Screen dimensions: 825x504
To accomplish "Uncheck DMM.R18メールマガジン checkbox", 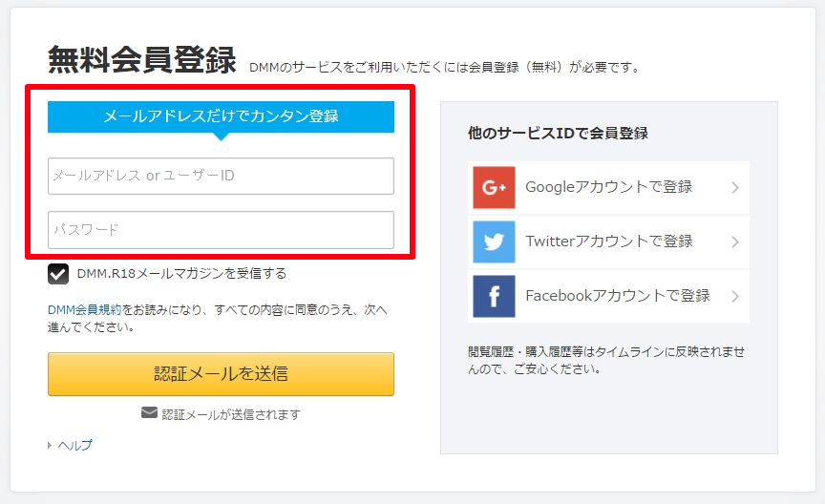I will click(58, 274).
